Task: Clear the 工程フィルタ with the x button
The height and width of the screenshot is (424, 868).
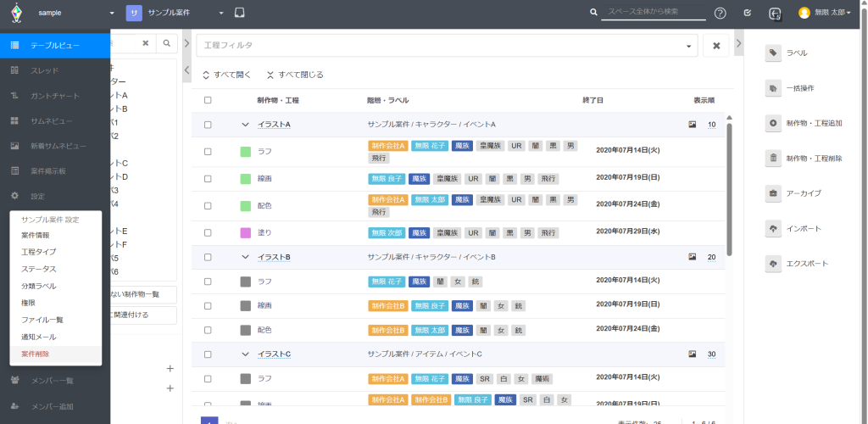Action: (x=716, y=46)
